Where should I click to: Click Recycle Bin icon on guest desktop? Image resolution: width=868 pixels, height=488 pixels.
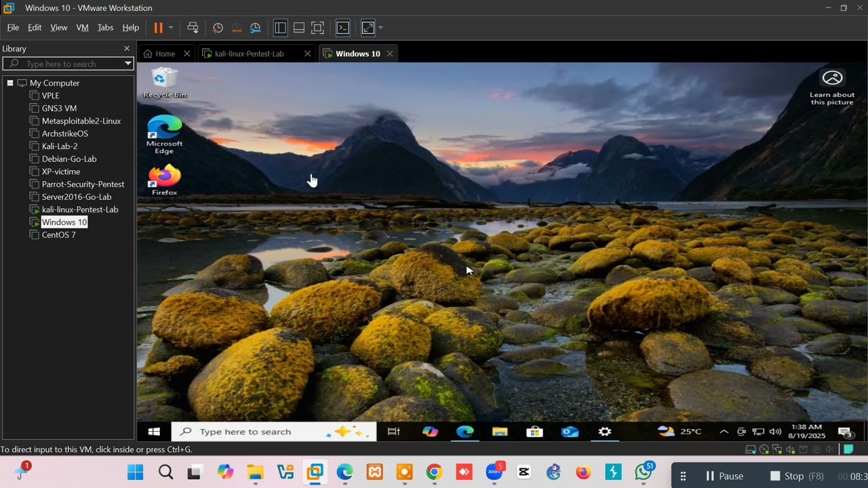164,83
